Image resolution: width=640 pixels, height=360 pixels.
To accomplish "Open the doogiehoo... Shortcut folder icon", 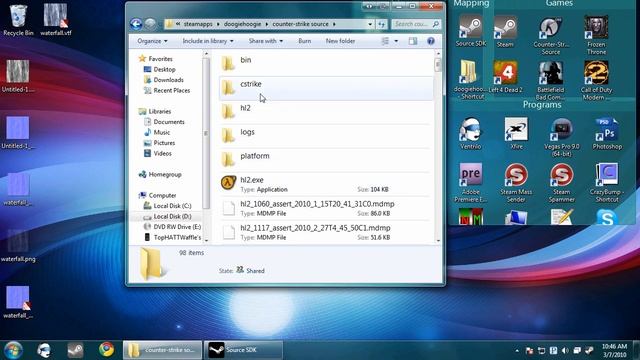I will tap(471, 80).
